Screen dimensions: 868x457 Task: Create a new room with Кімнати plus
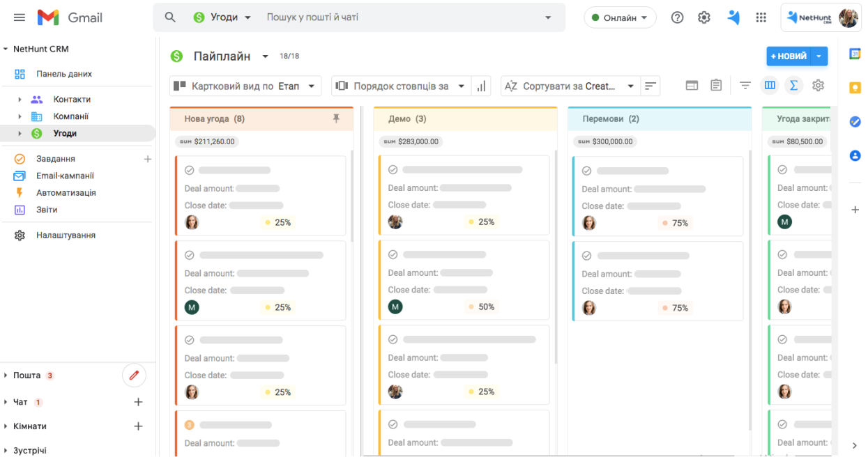138,426
